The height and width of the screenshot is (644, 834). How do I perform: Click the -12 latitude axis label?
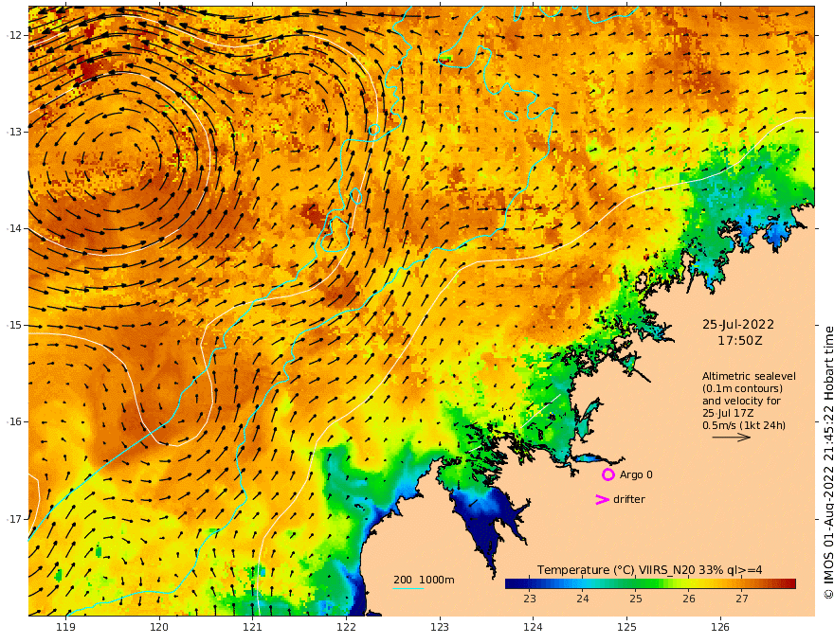tap(14, 35)
